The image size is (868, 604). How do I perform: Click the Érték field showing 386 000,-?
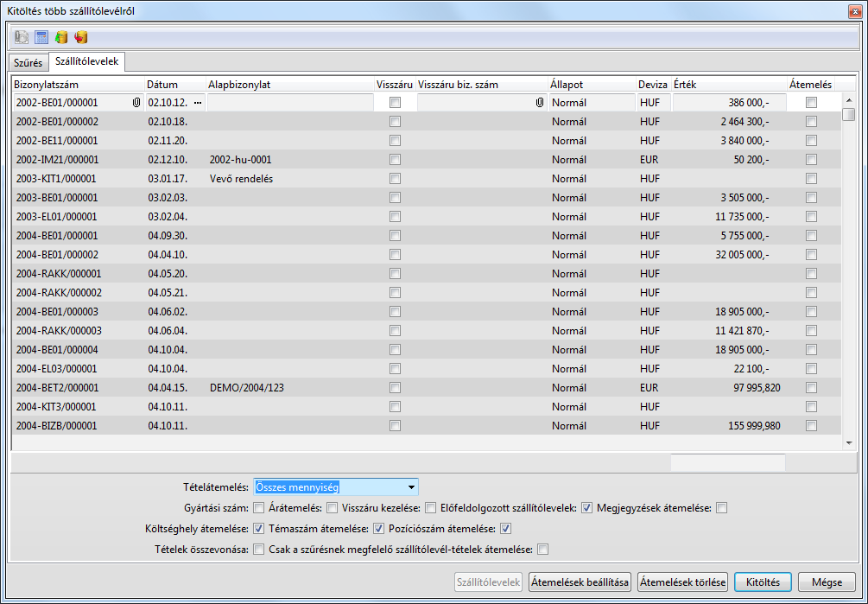click(730, 103)
